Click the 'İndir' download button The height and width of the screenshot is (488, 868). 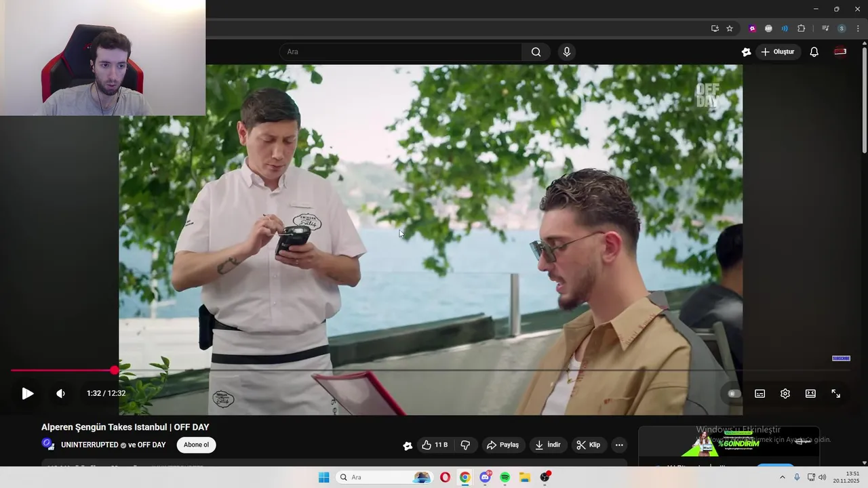coord(548,445)
